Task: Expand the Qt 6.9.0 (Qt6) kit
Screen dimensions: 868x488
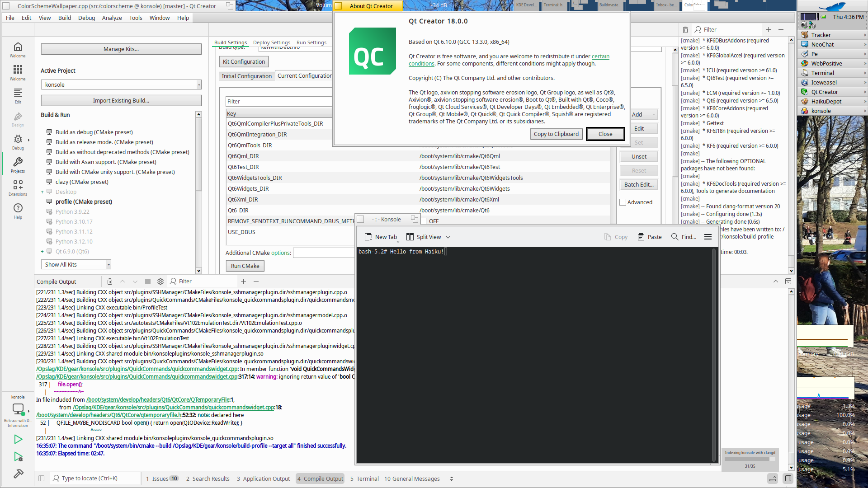Action: 42,252
